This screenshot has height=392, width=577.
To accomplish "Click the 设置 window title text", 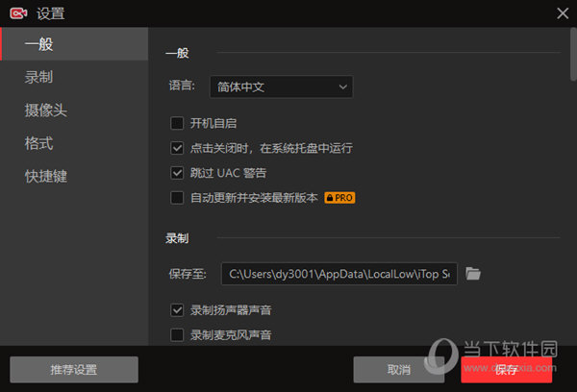I will [x=51, y=14].
